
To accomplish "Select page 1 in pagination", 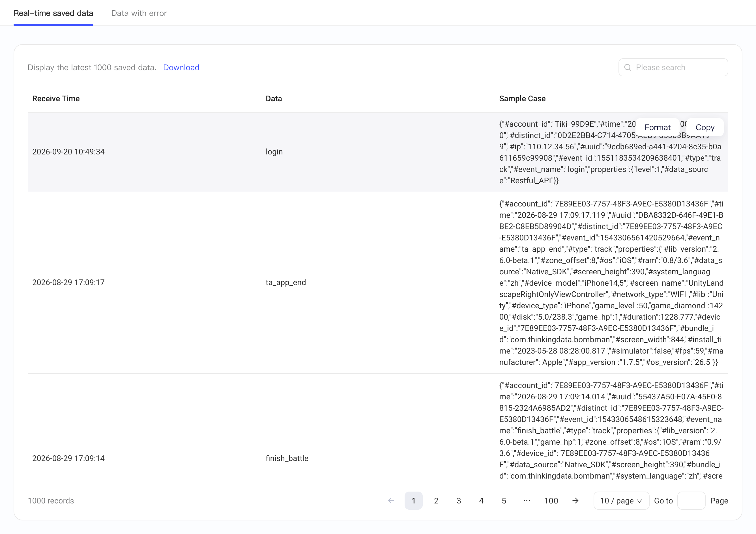I will coord(414,501).
